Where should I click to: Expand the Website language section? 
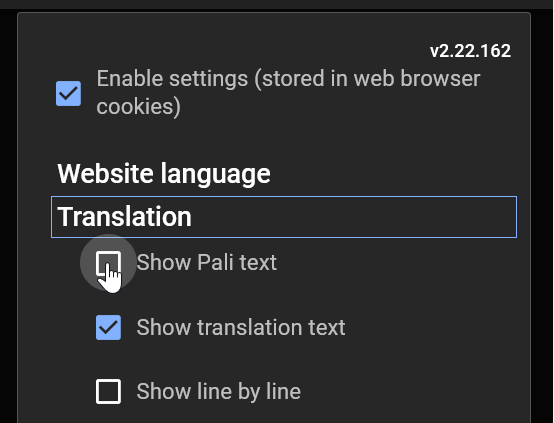tap(164, 174)
